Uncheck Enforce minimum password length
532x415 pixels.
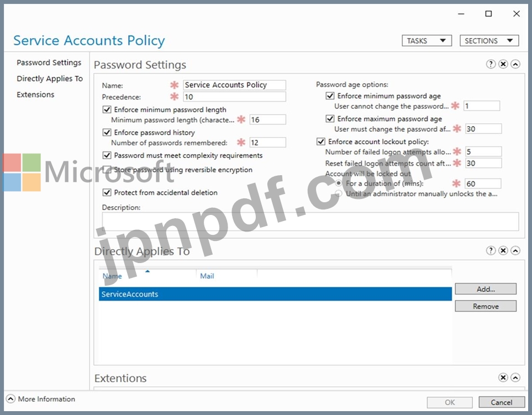107,109
